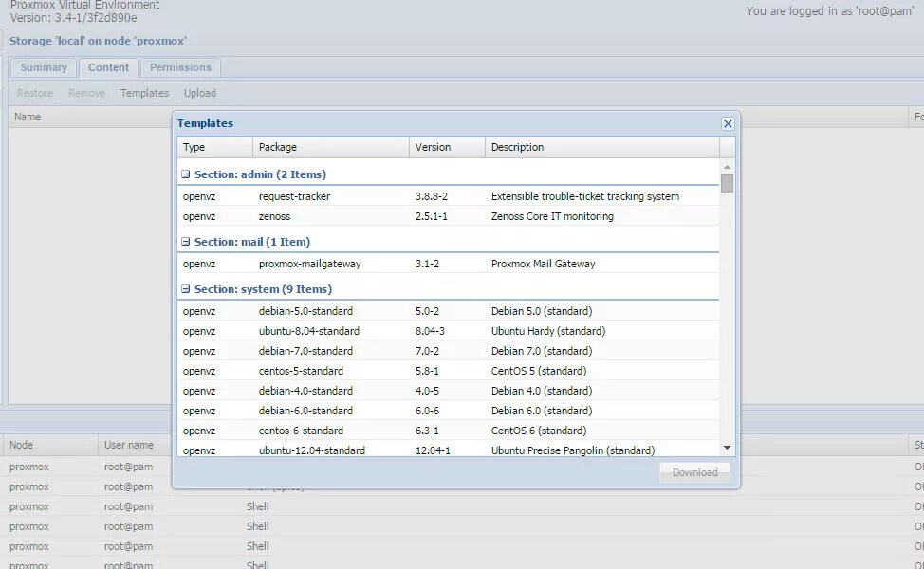Select the zenoss template row
This screenshot has width=924, height=569.
point(448,216)
